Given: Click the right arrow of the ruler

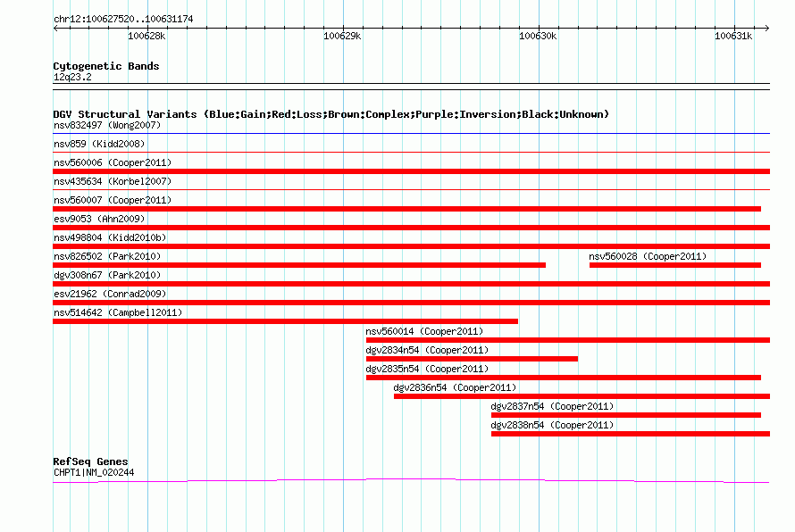Looking at the screenshot, I should coord(766,29).
